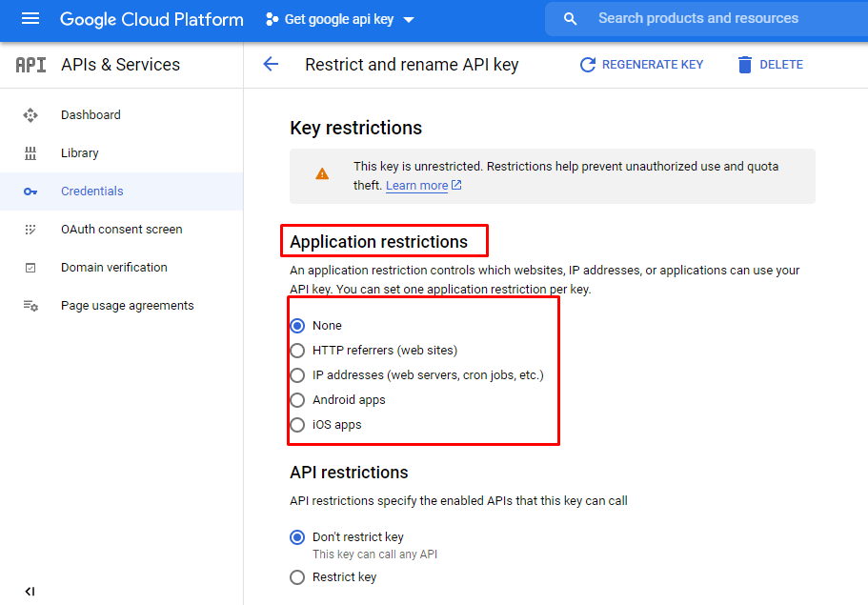Click the trash icon next to DELETE

746,64
